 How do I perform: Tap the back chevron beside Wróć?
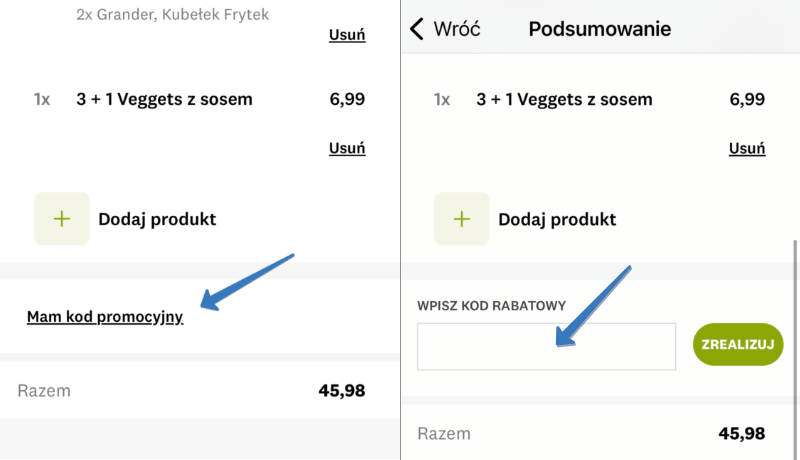417,29
